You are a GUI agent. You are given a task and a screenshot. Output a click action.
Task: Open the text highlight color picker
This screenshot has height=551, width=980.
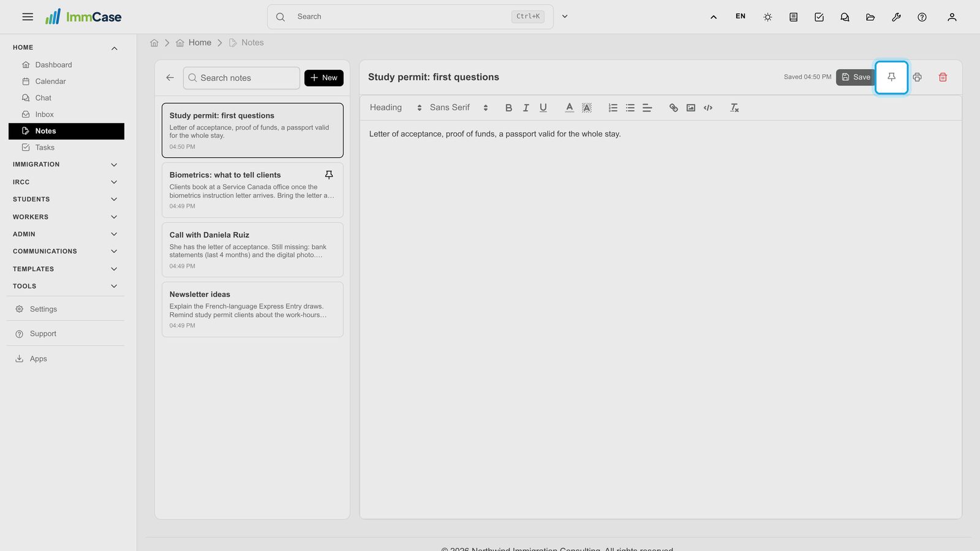[586, 108]
